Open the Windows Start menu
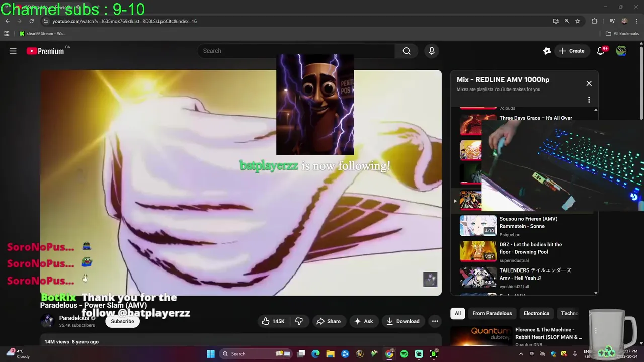644x362 pixels. 211,354
